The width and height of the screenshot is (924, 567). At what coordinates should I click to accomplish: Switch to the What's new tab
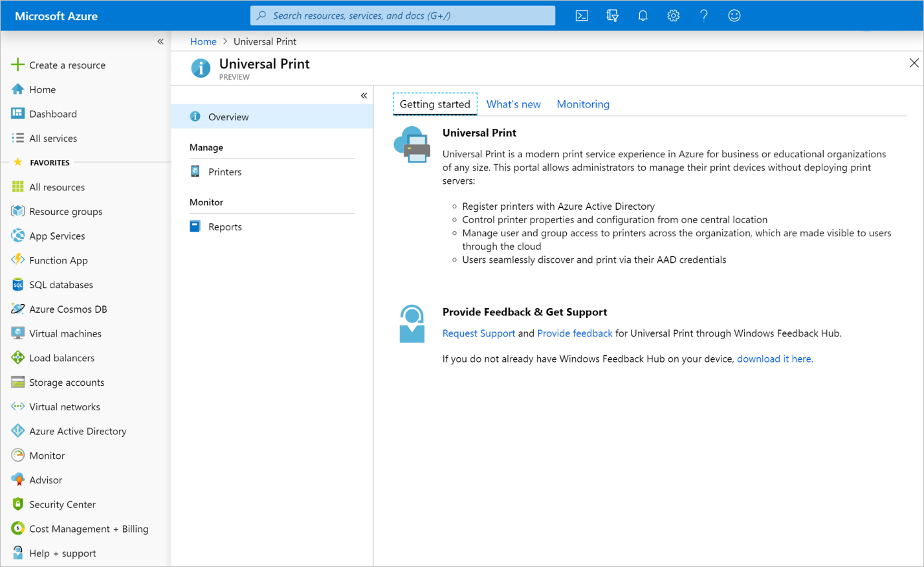(x=513, y=104)
